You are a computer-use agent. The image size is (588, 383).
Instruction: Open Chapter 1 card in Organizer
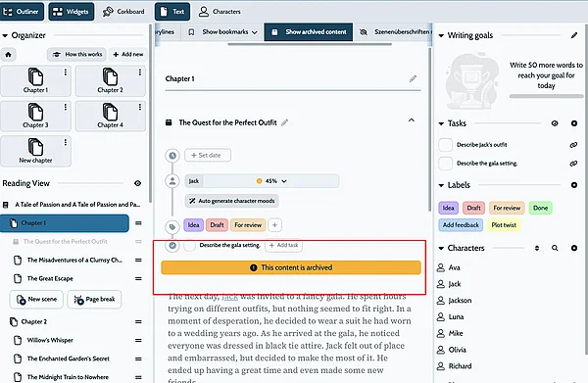pyautogui.click(x=35, y=81)
